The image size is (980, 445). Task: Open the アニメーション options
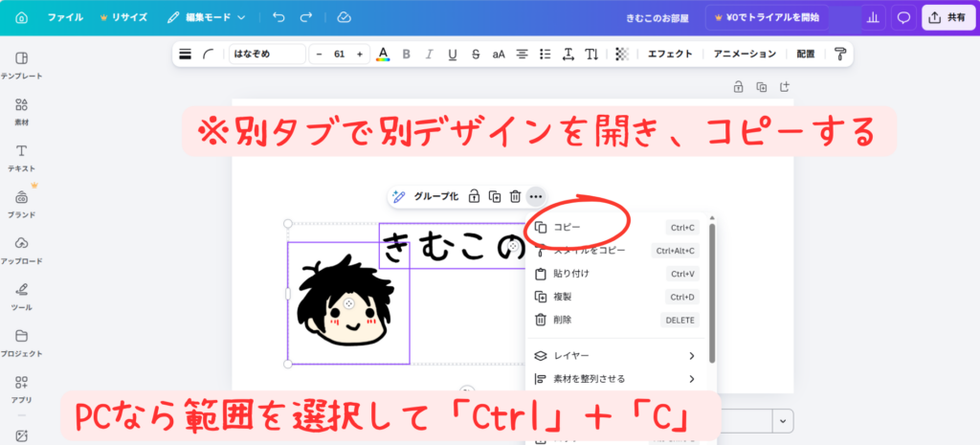(745, 54)
